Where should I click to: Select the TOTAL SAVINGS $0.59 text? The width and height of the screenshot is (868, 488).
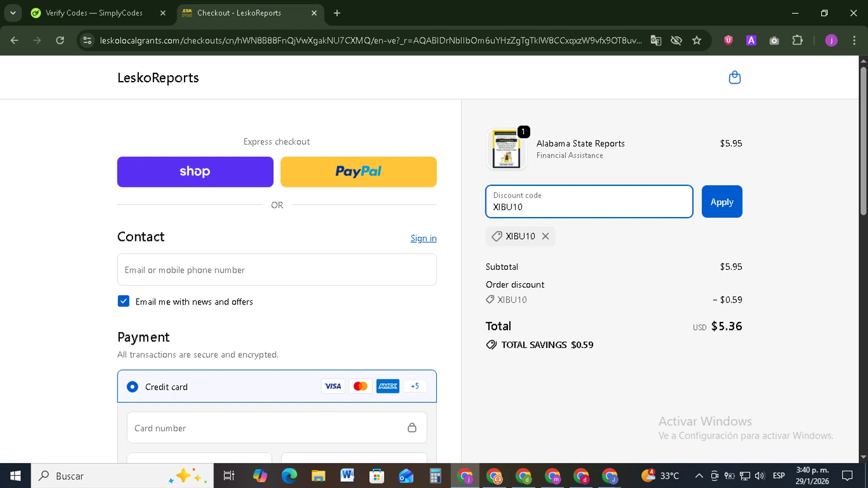[547, 345]
